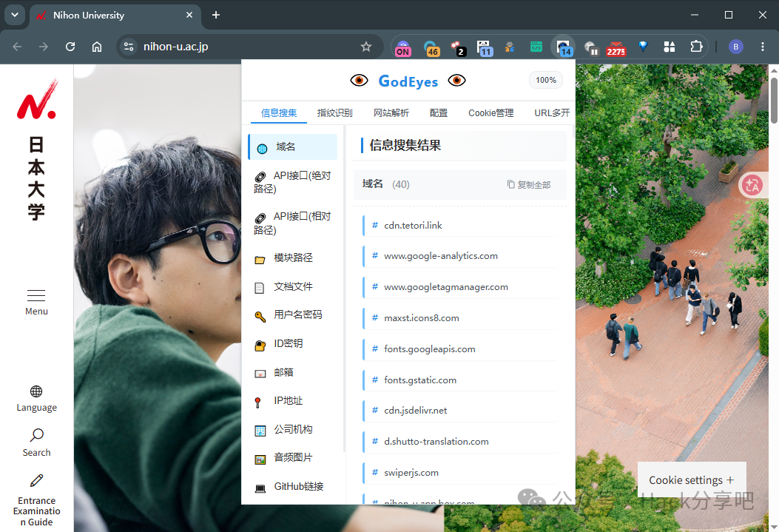Switch to the 网站解析 tab
The image size is (779, 532).
click(391, 113)
